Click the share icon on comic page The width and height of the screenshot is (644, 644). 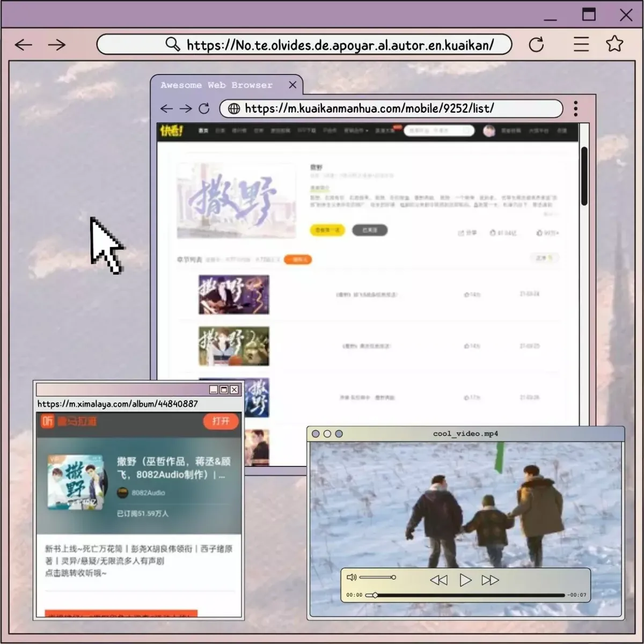coord(461,233)
